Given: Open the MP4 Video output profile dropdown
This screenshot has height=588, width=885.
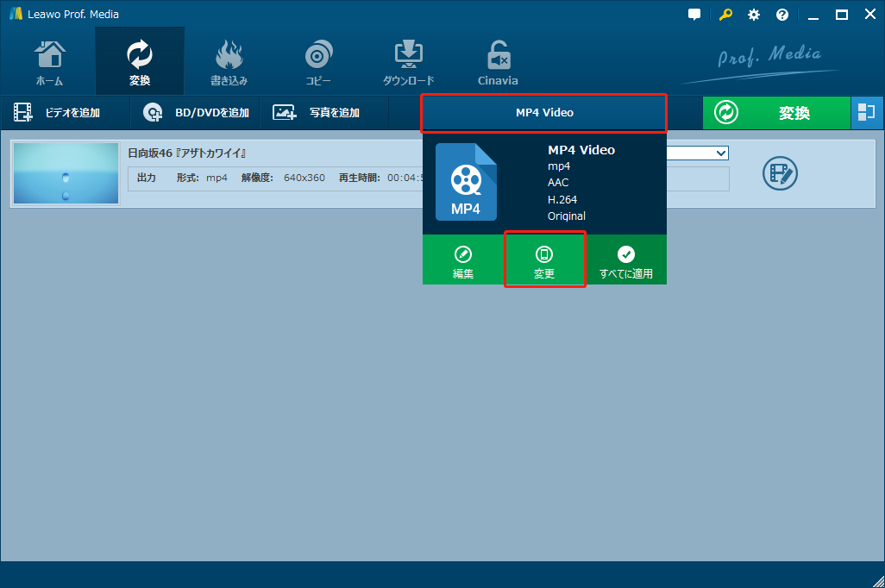Looking at the screenshot, I should click(x=544, y=113).
